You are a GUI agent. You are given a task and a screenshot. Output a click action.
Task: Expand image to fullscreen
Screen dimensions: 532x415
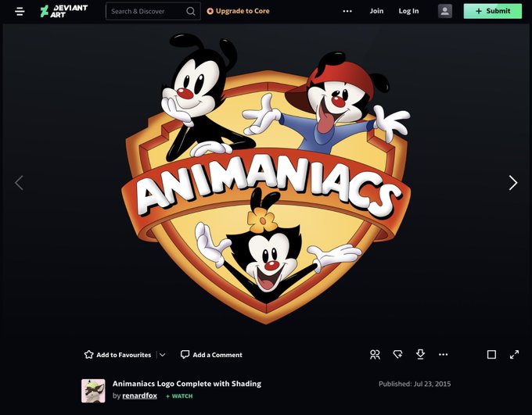tap(514, 355)
